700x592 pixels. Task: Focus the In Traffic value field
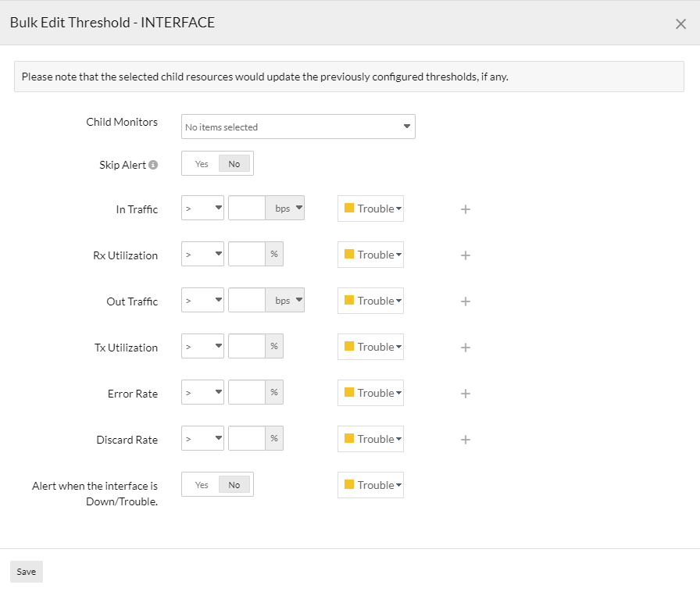point(247,208)
